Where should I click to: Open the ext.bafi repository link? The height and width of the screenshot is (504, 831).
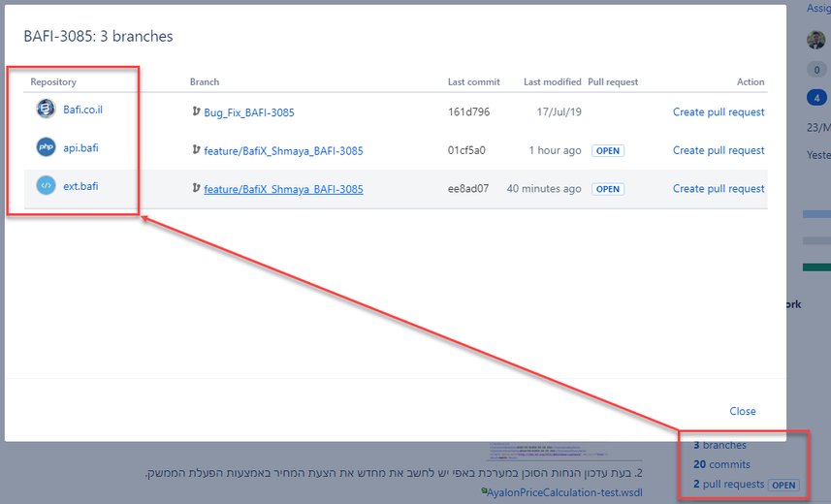[80, 186]
